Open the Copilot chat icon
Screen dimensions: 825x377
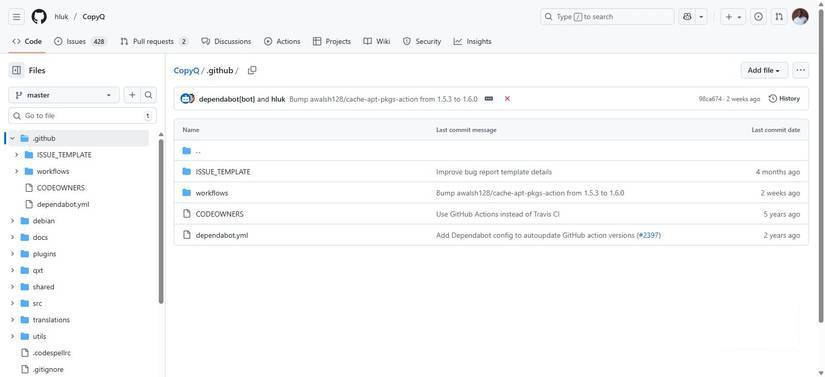pos(687,17)
